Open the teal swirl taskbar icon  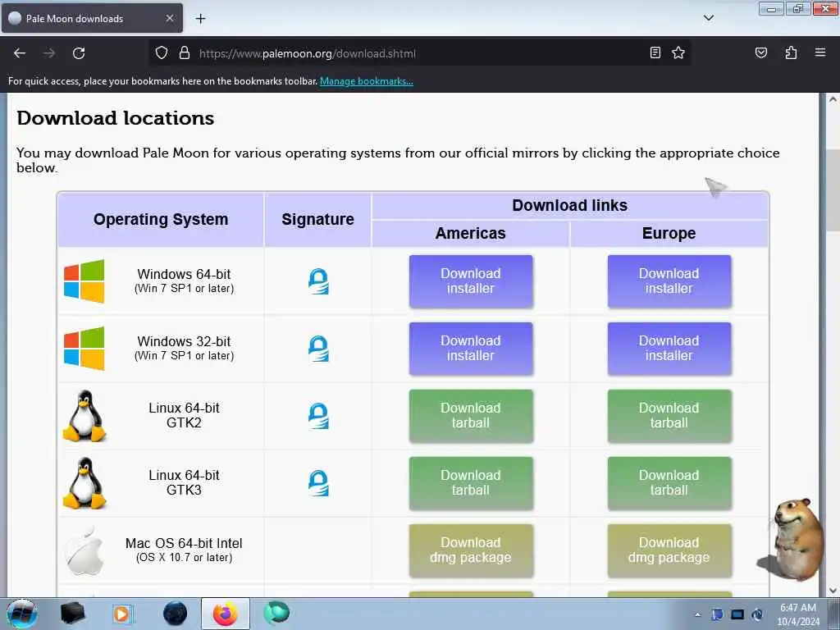click(276, 613)
